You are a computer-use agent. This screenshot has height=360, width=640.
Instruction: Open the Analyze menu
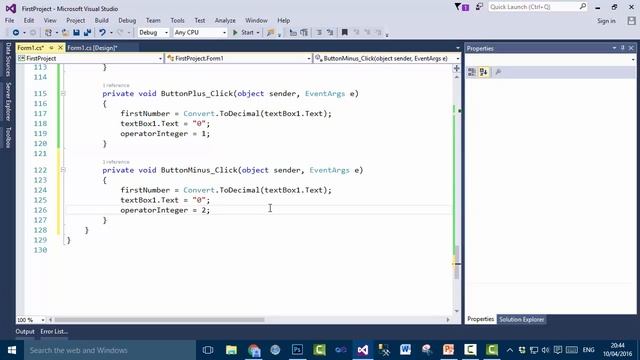point(225,20)
